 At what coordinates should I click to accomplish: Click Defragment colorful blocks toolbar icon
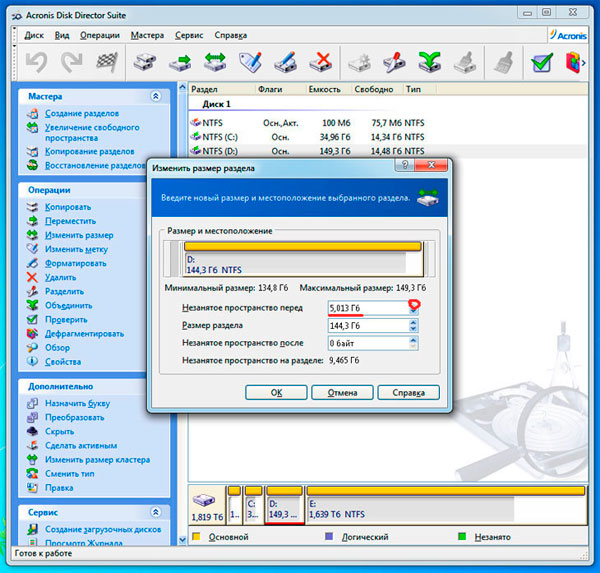[572, 62]
